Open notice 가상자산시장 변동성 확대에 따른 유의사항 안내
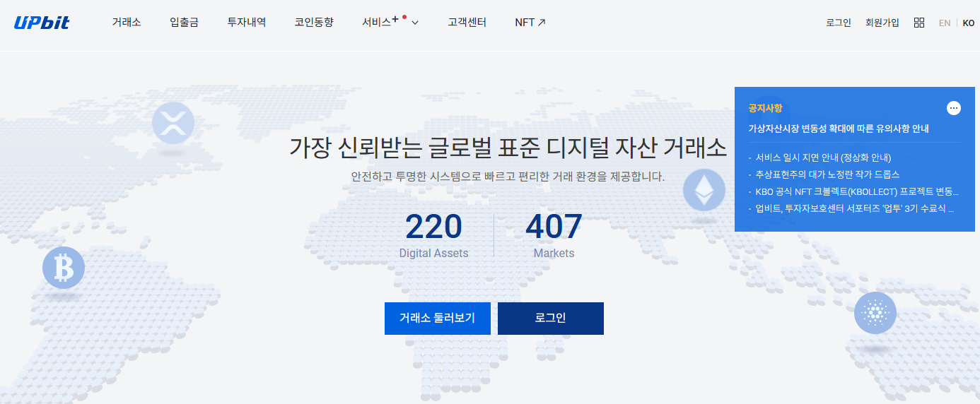This screenshot has height=404, width=980. click(x=839, y=129)
